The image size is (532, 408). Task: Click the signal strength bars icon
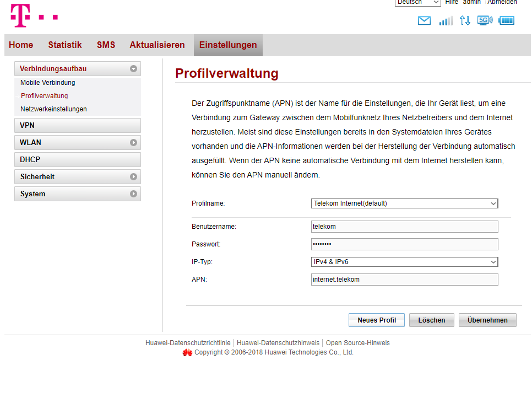point(446,21)
